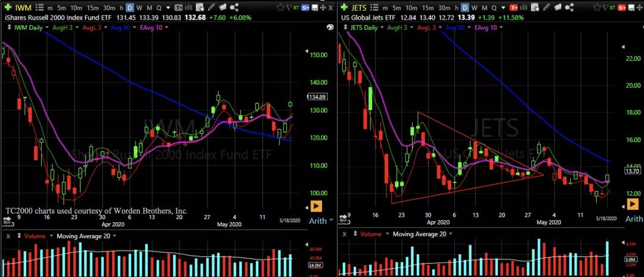Switch IWM chart to Weekly timeframe
Screen dimensions: 644x277
point(139,7)
